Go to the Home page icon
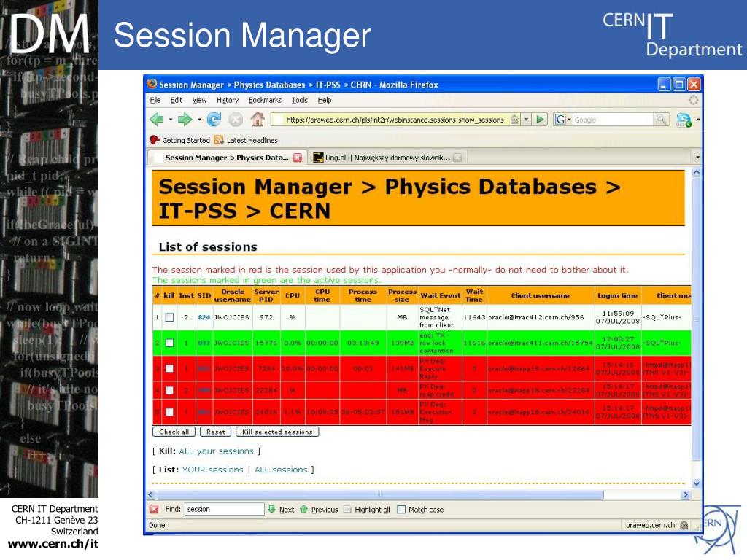Image resolution: width=747 pixels, height=560 pixels. coord(258,119)
